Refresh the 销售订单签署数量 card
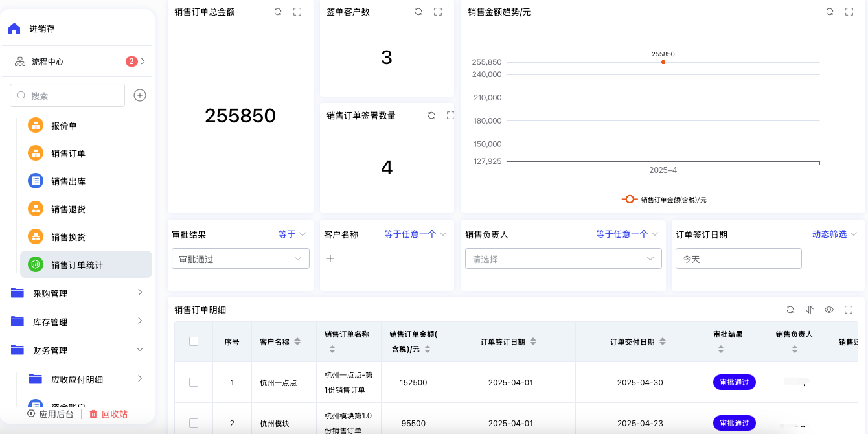 click(x=431, y=115)
